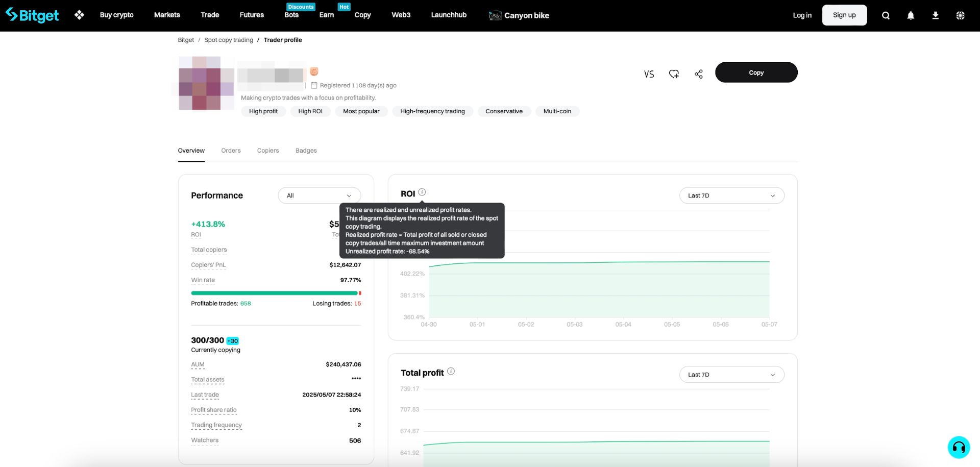Click the Log in link

[x=802, y=15]
